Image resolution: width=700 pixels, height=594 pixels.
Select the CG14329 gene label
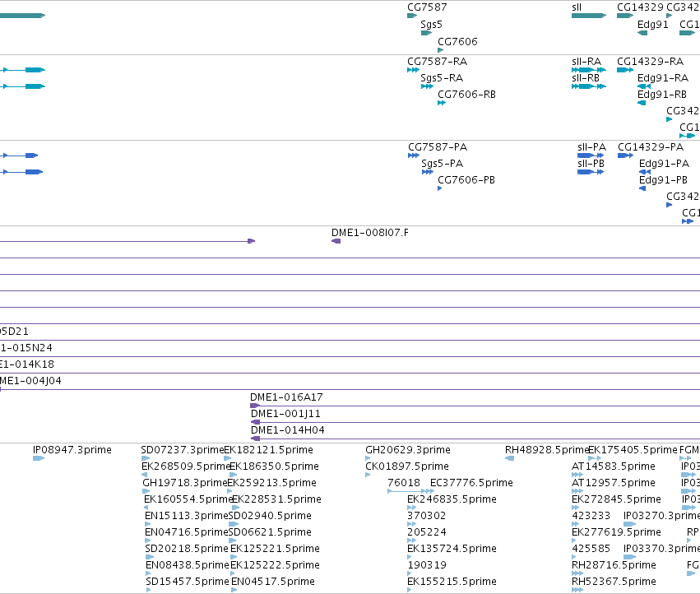(x=640, y=7)
